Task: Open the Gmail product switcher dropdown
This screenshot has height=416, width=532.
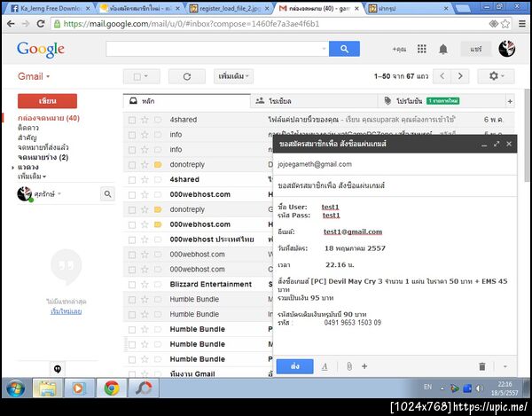Action: 34,76
